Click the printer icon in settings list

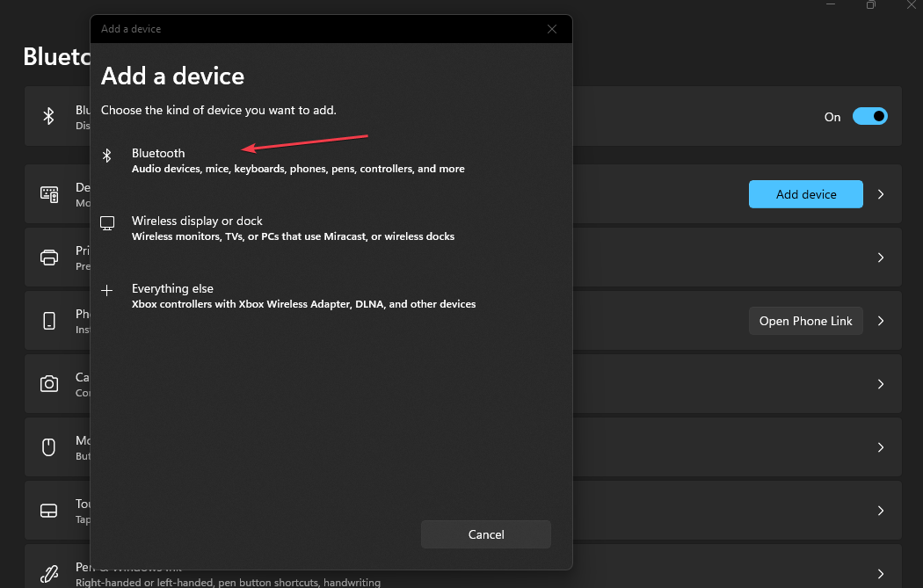49,258
